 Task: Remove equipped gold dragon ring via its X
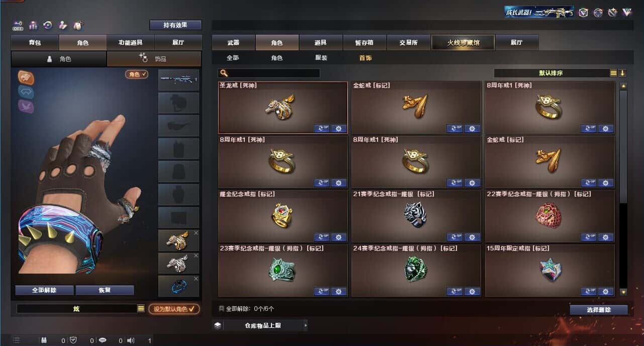196,233
